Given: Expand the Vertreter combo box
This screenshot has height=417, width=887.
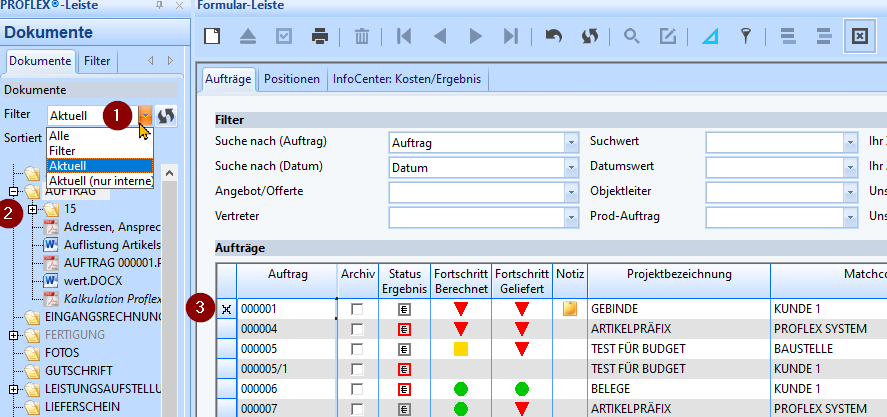Looking at the screenshot, I should pyautogui.click(x=571, y=215).
